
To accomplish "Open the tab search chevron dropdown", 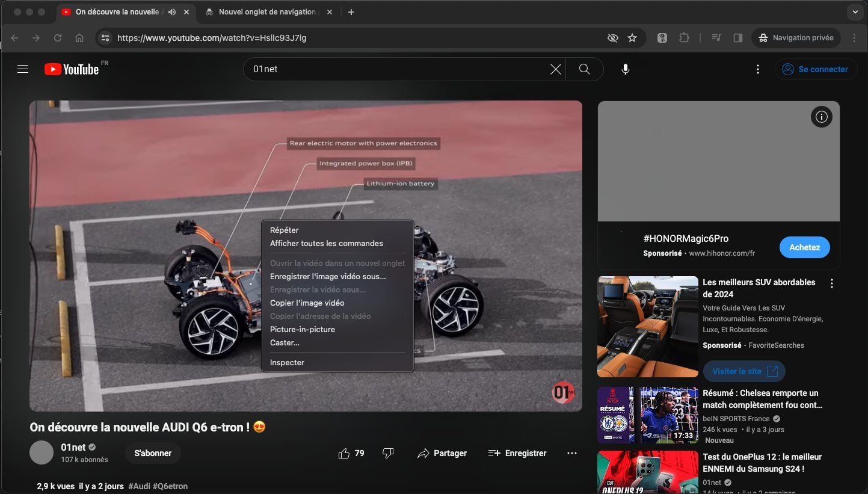I will (854, 12).
